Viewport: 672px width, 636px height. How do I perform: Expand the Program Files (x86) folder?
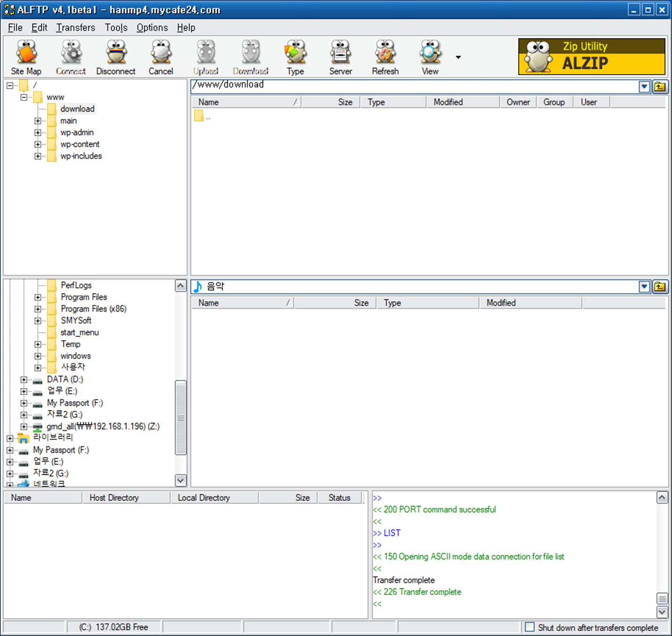(38, 309)
